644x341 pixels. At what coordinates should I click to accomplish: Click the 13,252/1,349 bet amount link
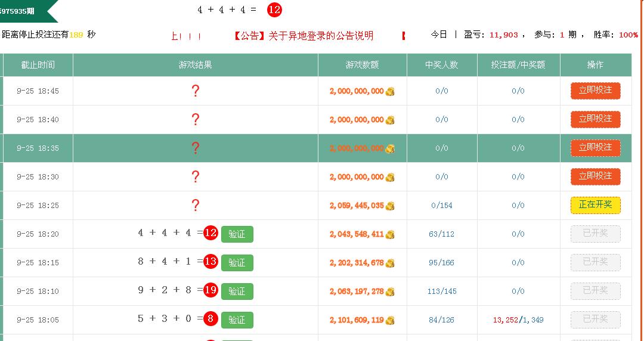518,320
